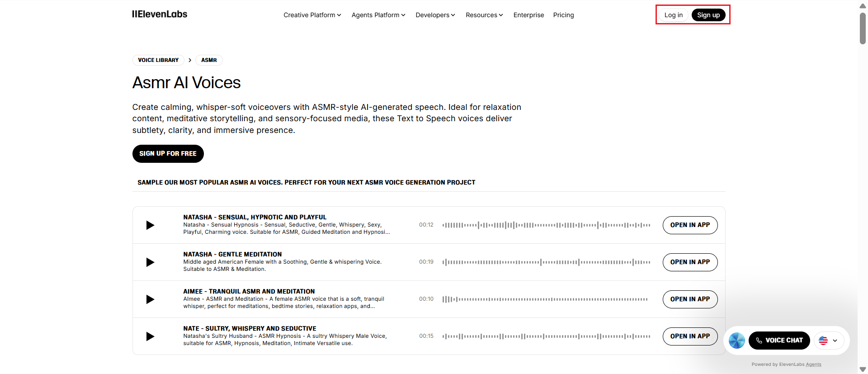This screenshot has height=374, width=868.
Task: Start a Voice Chat call
Action: coord(779,341)
